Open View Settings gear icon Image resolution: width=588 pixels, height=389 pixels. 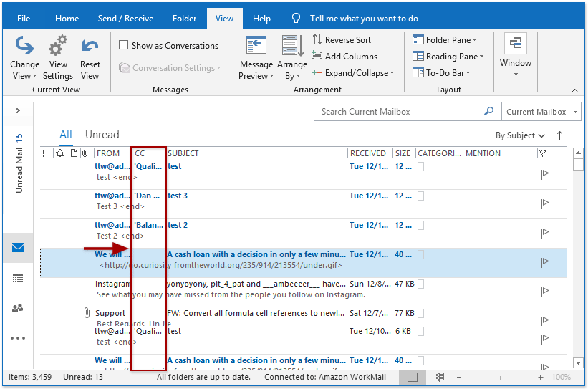(x=57, y=47)
